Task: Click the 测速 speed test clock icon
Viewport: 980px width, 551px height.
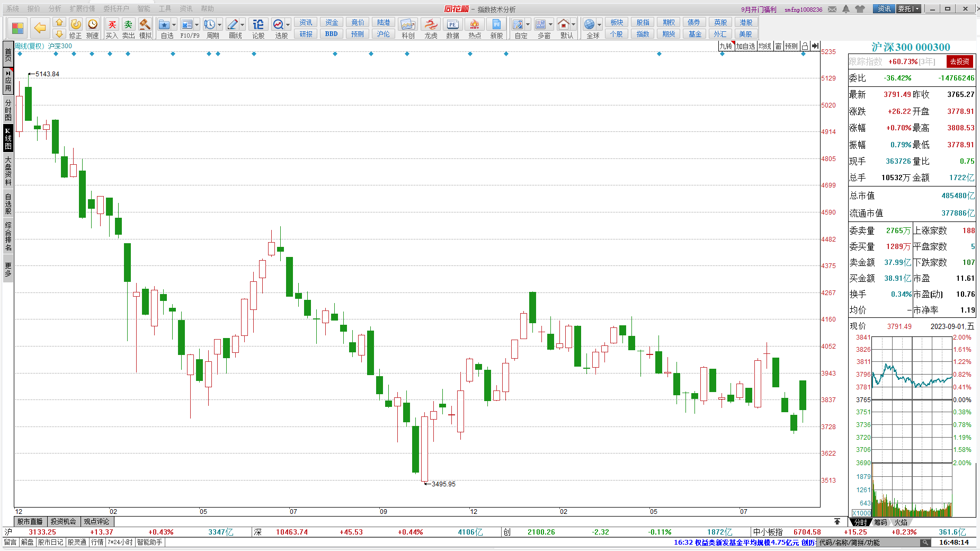Action: pyautogui.click(x=93, y=28)
